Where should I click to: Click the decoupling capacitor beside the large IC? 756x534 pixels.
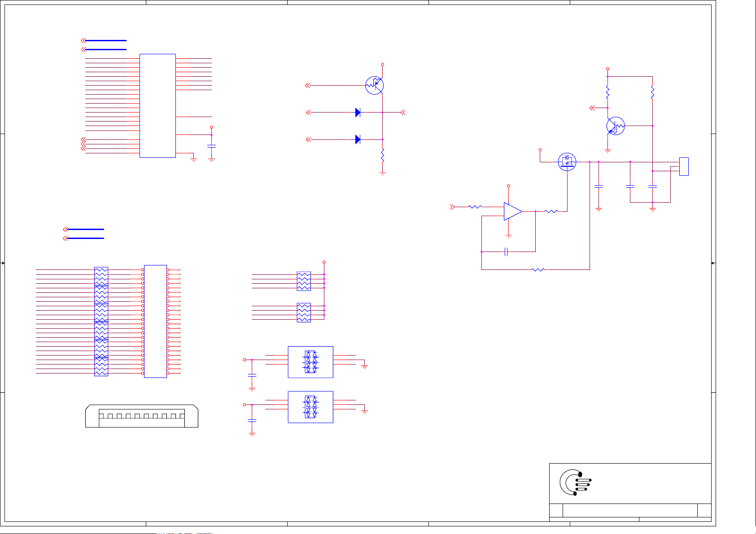tap(211, 146)
